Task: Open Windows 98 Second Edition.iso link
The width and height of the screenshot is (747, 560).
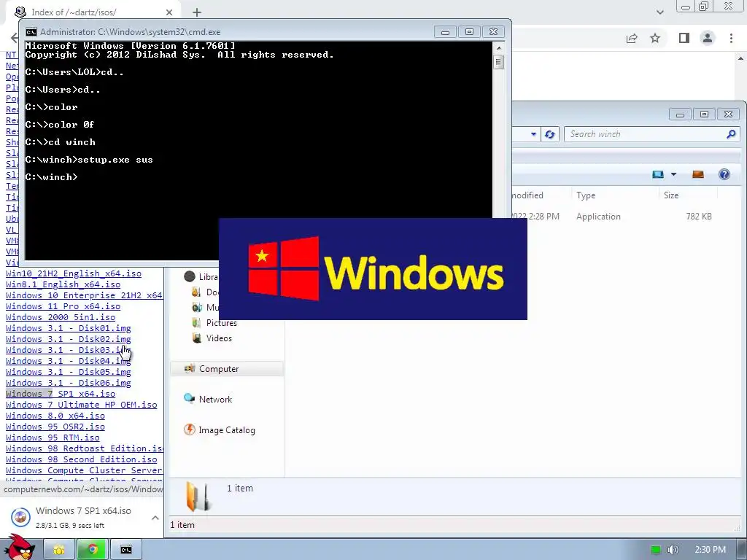Action: [82, 459]
